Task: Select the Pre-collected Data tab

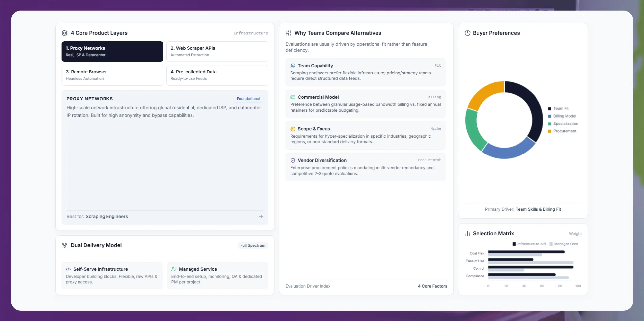Action: (217, 75)
